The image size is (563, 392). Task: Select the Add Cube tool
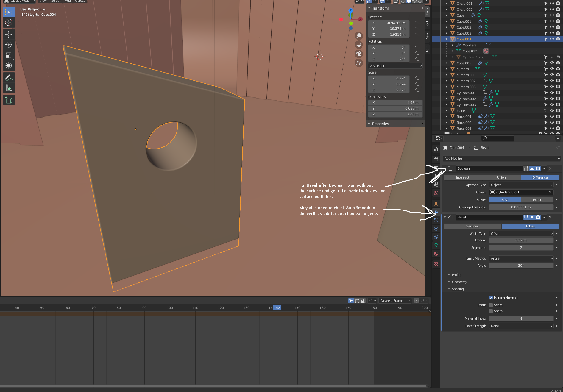pyautogui.click(x=9, y=100)
